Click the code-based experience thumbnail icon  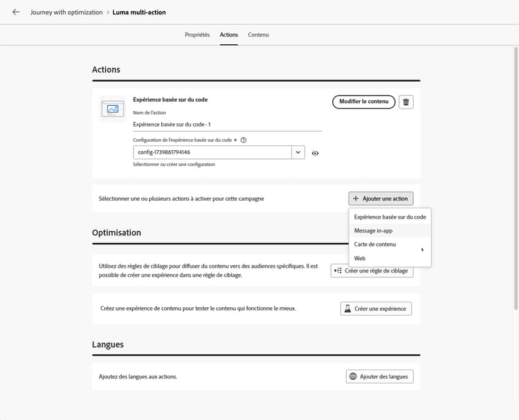coord(113,109)
